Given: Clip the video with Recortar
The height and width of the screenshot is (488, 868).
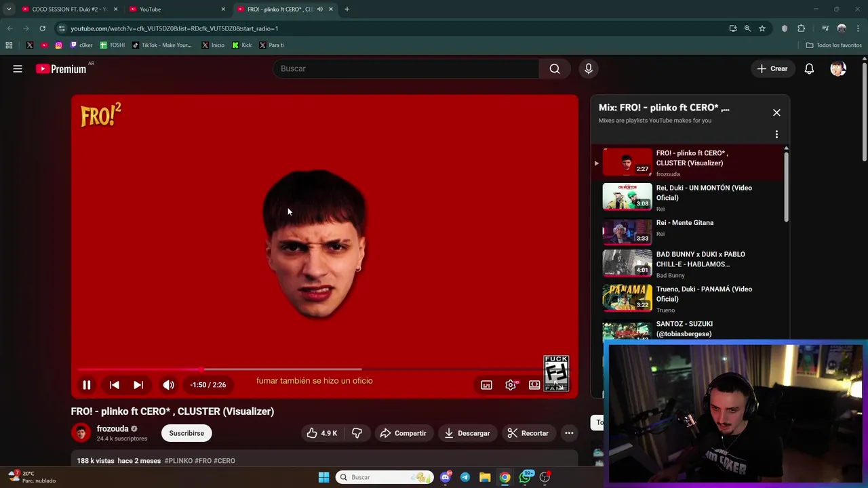Looking at the screenshot, I should tap(528, 433).
